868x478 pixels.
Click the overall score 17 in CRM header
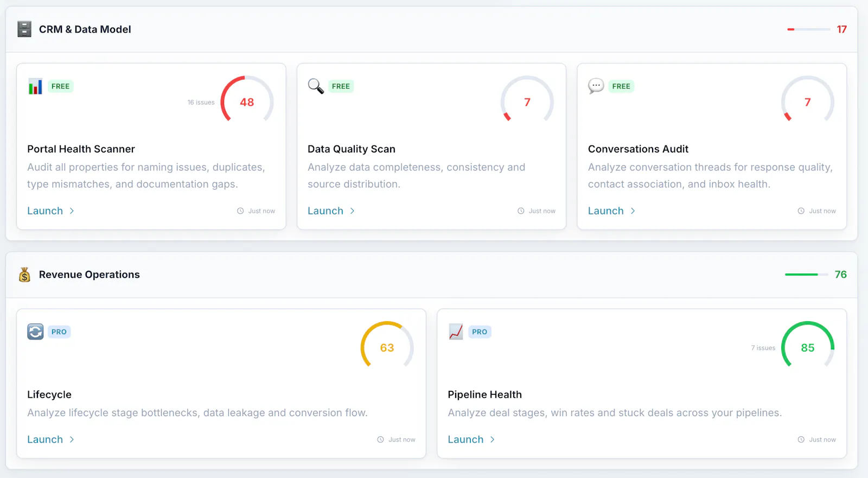pos(841,29)
